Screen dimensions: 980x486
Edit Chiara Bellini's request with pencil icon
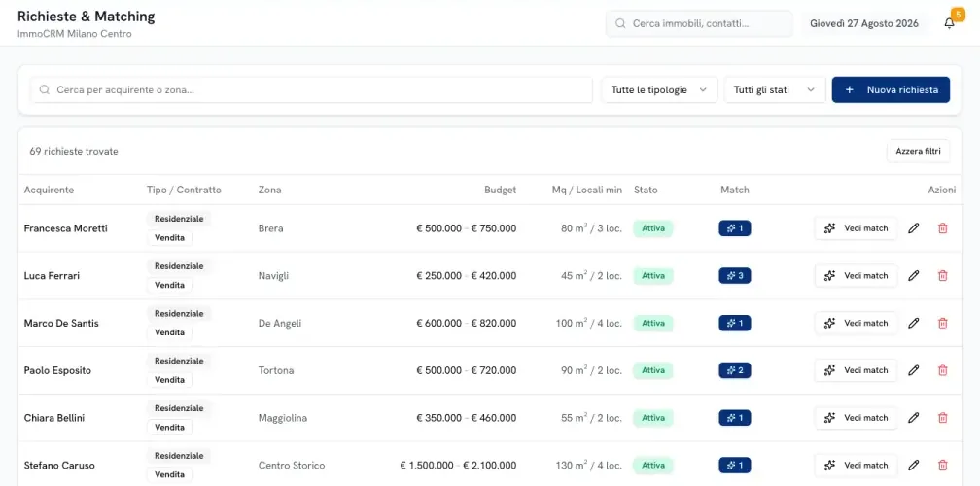pos(913,418)
